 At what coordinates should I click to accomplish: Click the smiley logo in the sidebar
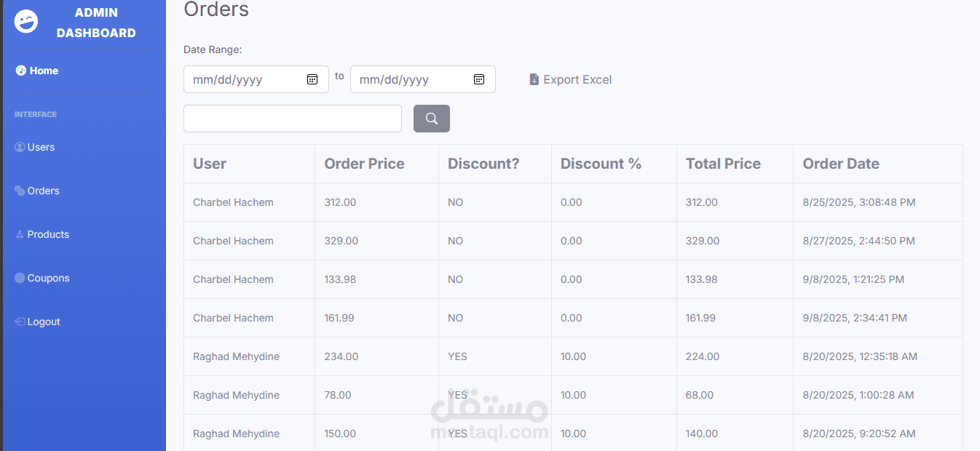[x=26, y=22]
